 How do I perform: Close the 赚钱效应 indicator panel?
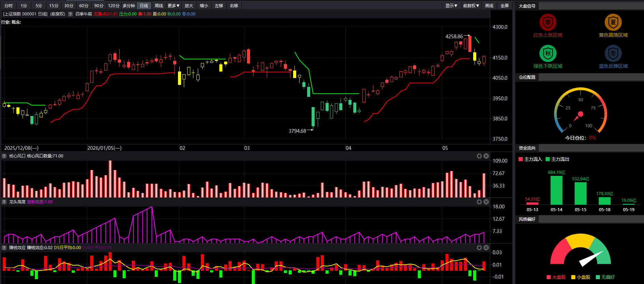click(x=486, y=248)
